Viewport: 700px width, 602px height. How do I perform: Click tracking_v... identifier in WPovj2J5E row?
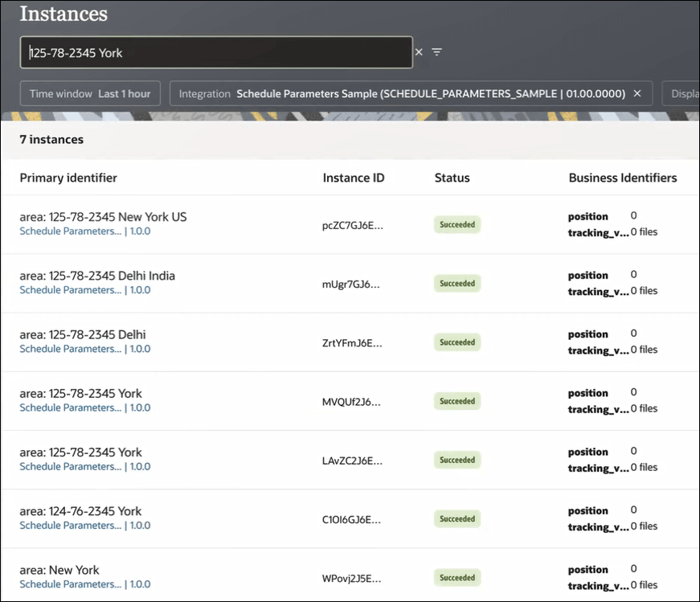point(598,585)
